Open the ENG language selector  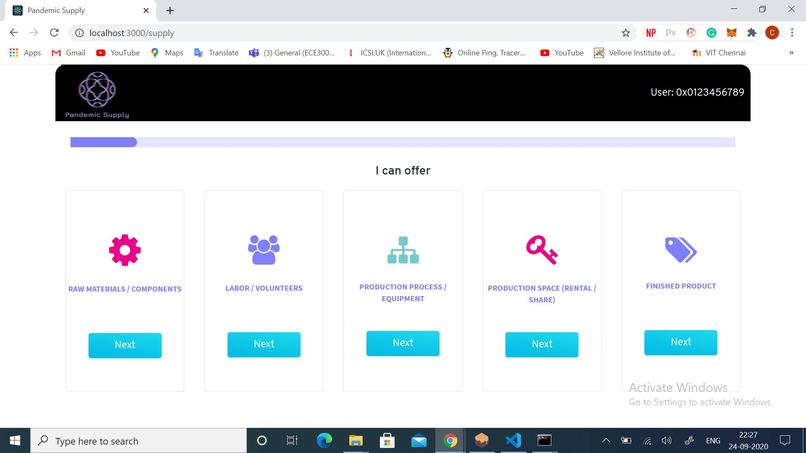[x=712, y=441]
